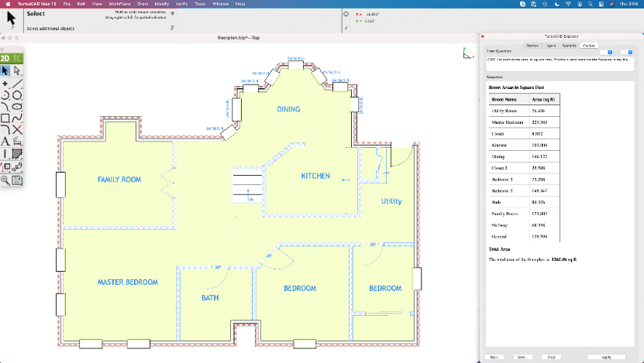Choose the Dimension tool
The height and width of the screenshot is (363, 644).
17,142
